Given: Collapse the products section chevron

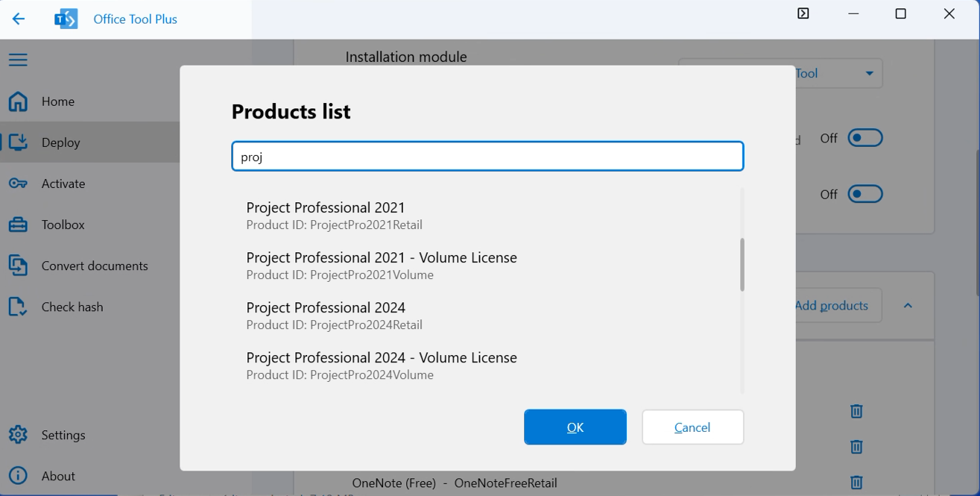Looking at the screenshot, I should click(908, 306).
